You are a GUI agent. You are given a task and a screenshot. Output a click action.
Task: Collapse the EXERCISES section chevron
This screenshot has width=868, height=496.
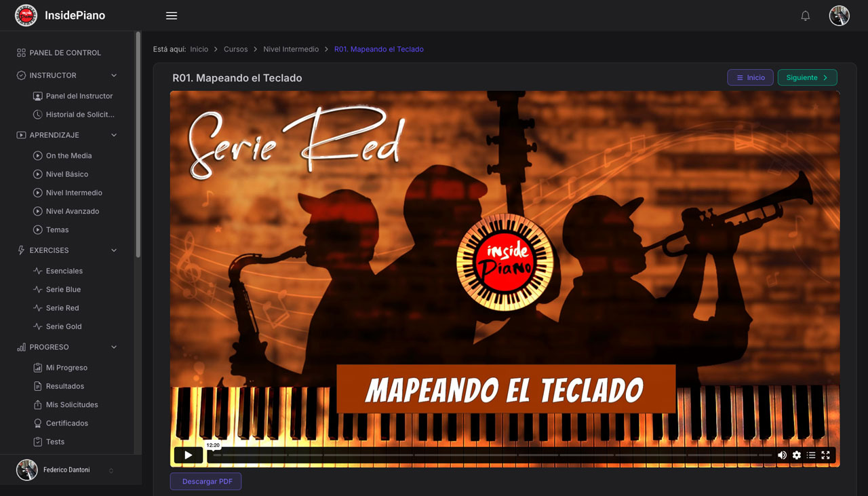[114, 250]
